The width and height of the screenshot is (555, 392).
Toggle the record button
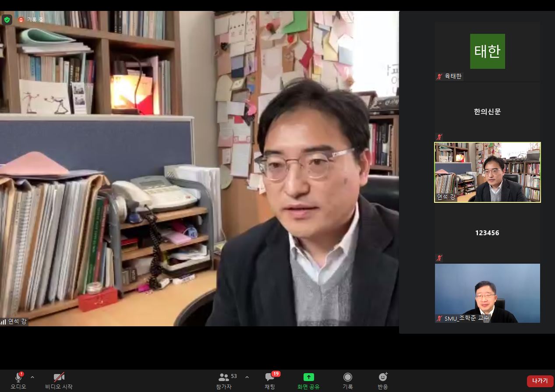[x=347, y=378]
